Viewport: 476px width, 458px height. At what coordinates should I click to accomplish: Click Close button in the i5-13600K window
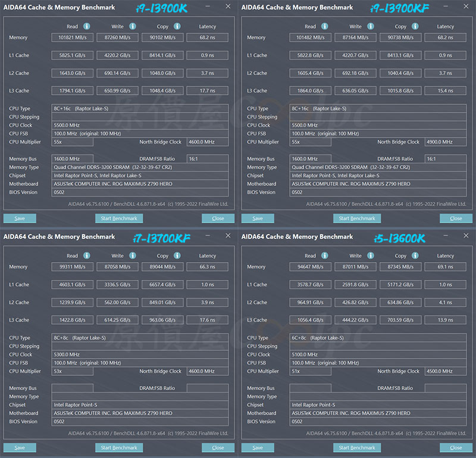pos(456,448)
